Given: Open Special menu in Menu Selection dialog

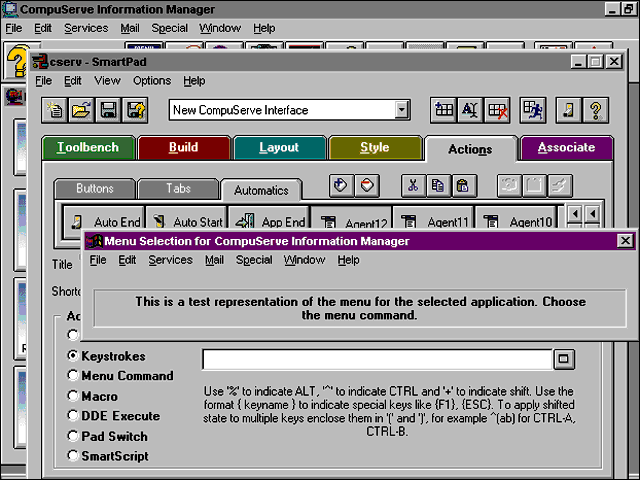Looking at the screenshot, I should [x=254, y=260].
